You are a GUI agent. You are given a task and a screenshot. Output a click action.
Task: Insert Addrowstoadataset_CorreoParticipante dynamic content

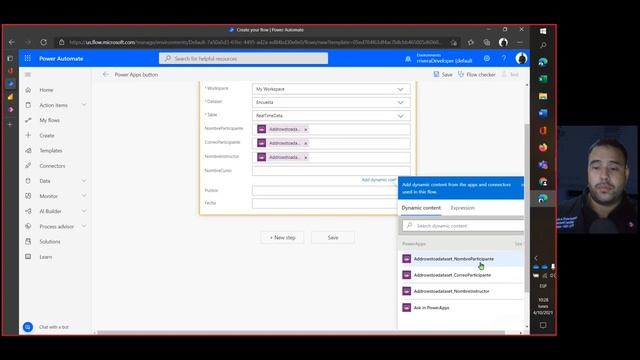point(460,275)
